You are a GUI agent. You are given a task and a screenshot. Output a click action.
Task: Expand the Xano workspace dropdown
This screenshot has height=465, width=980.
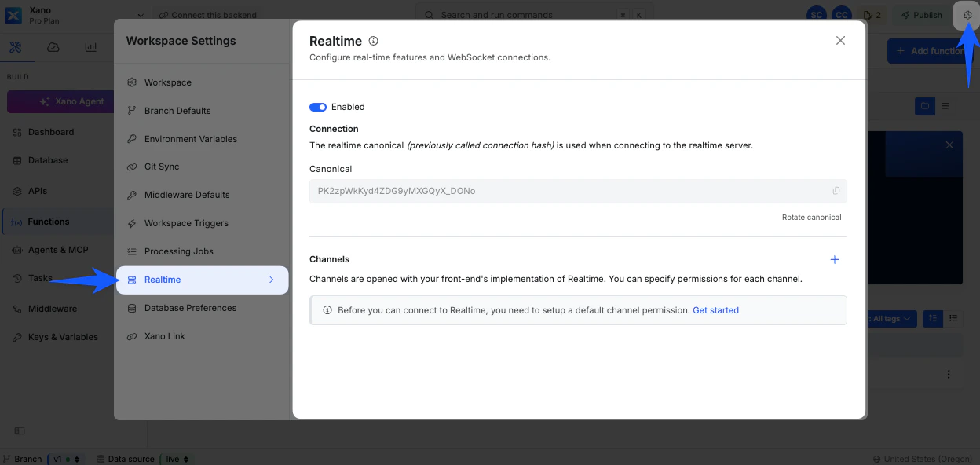click(140, 15)
